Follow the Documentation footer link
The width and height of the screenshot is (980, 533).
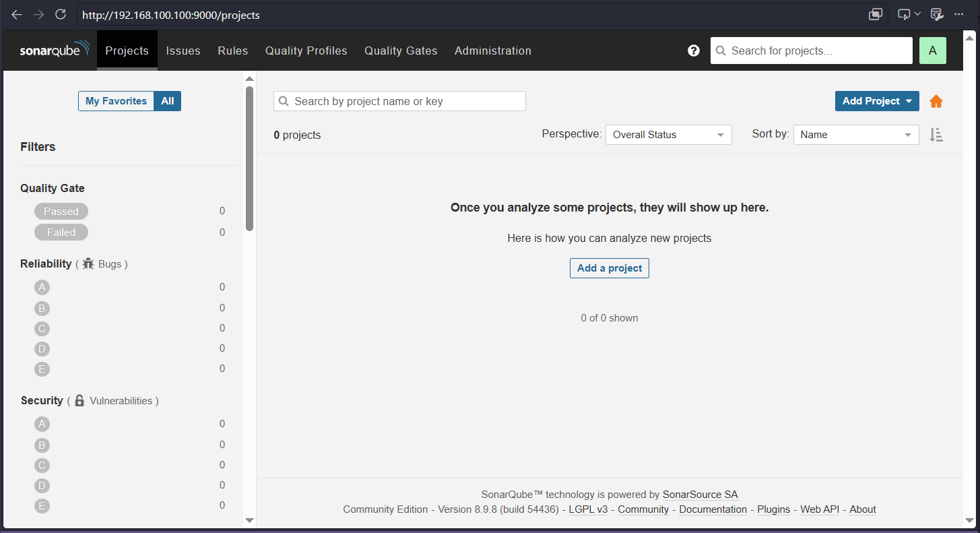pyautogui.click(x=713, y=509)
